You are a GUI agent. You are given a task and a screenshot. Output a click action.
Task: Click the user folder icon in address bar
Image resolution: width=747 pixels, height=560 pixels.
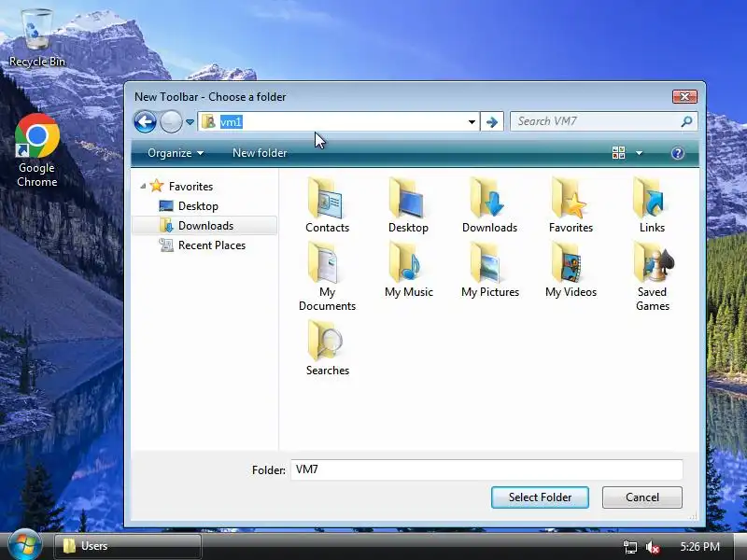(x=208, y=122)
